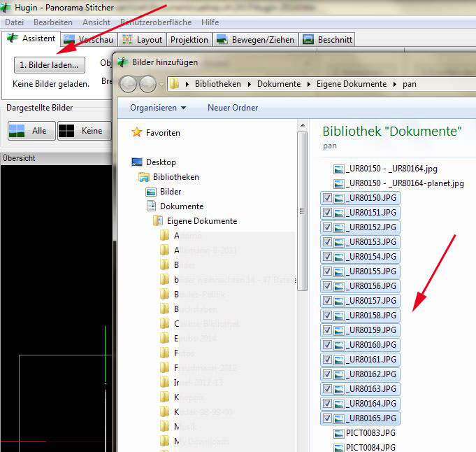Click the navigation pane scroll-up arrow
Image resolution: width=476 pixels, height=452 pixels.
pos(303,125)
